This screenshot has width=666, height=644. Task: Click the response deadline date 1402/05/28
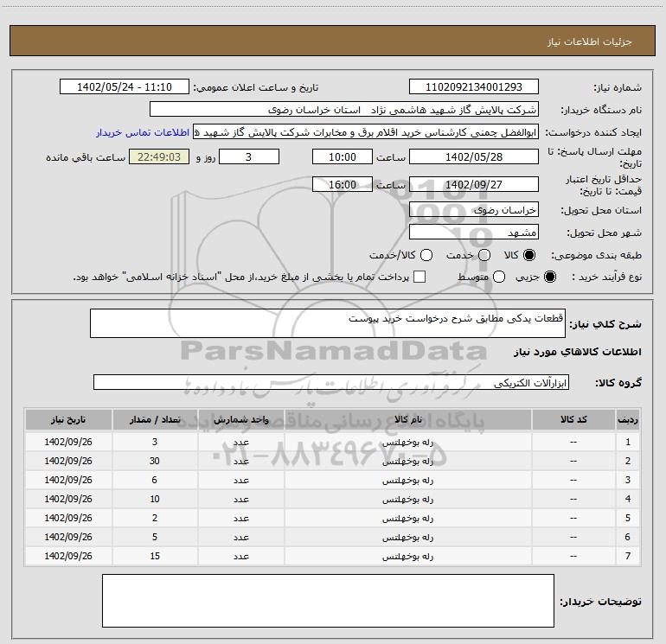[x=473, y=156]
